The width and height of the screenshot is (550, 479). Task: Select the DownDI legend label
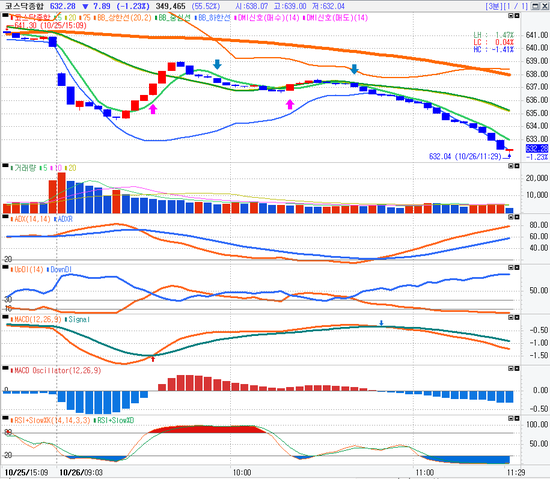click(x=61, y=270)
